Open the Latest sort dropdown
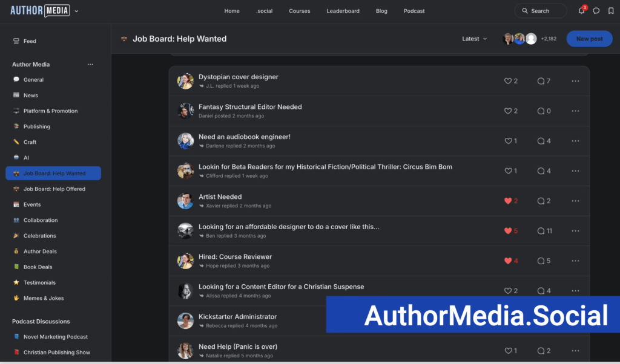The height and width of the screenshot is (364, 620). pos(474,39)
